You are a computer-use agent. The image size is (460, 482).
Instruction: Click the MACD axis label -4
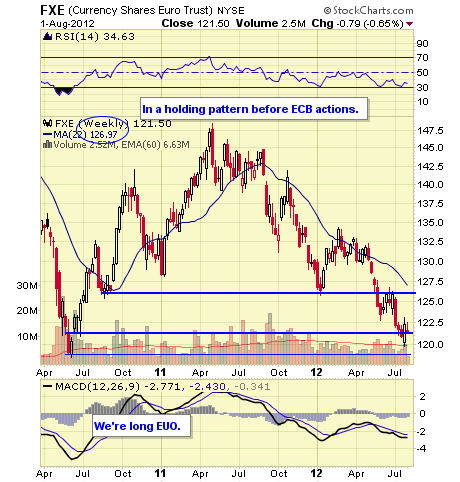(x=421, y=448)
